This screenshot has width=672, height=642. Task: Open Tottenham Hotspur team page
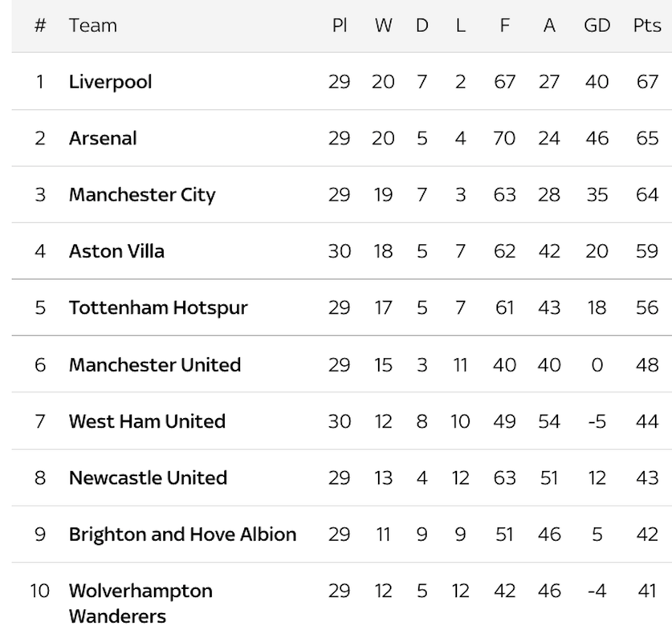point(159,308)
